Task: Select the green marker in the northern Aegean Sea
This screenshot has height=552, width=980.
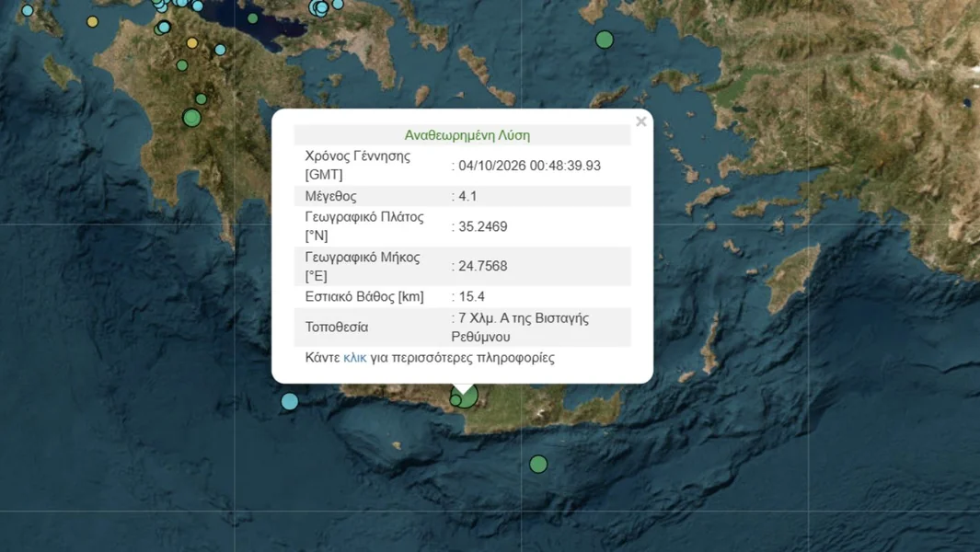Action: 605,40
